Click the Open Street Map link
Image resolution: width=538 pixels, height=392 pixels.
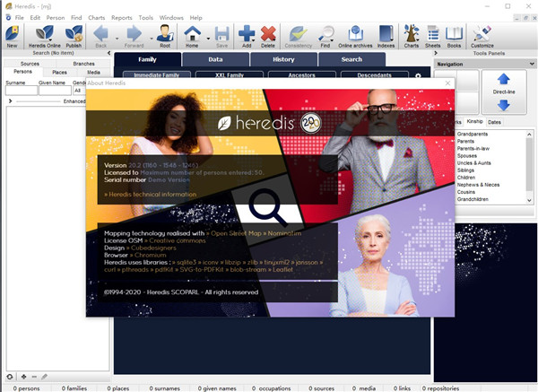pyautogui.click(x=231, y=232)
